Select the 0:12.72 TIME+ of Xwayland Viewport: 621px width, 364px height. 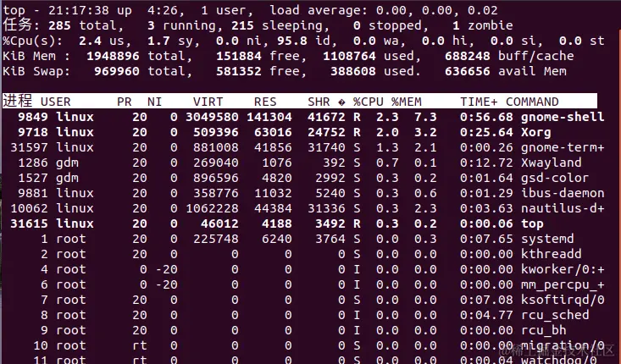pos(486,163)
